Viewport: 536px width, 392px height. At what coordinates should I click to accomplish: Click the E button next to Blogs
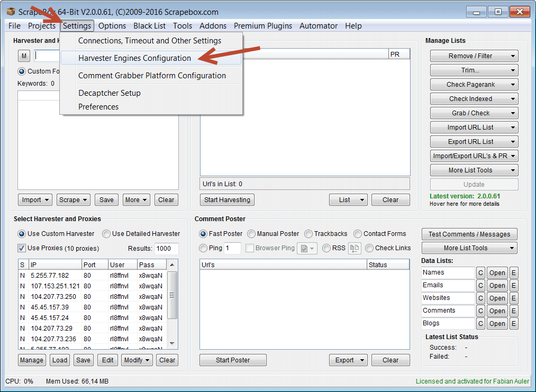coord(513,324)
